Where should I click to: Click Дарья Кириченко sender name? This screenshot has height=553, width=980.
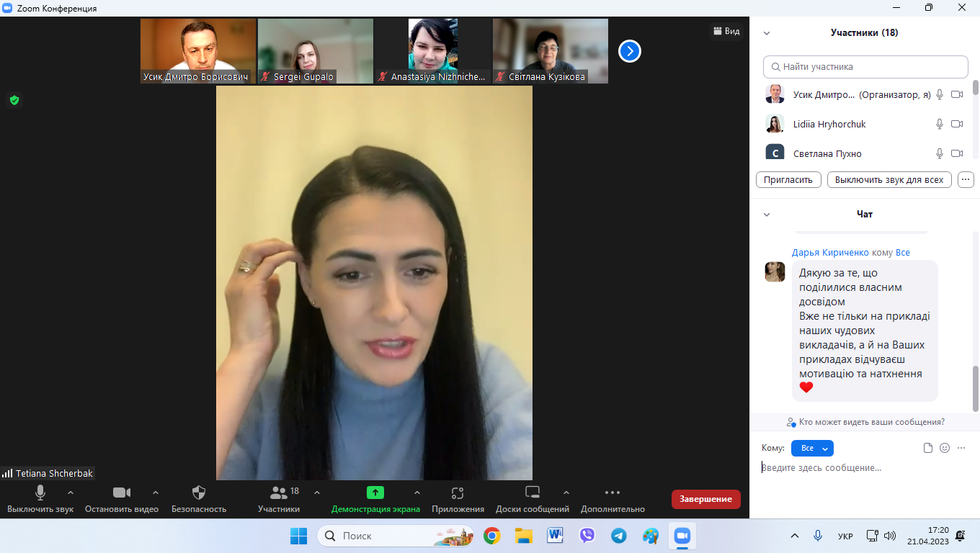tap(830, 253)
